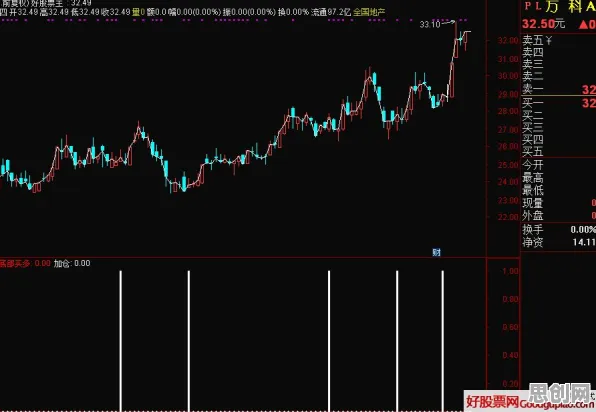Select the 买三 order row label

click(x=533, y=127)
